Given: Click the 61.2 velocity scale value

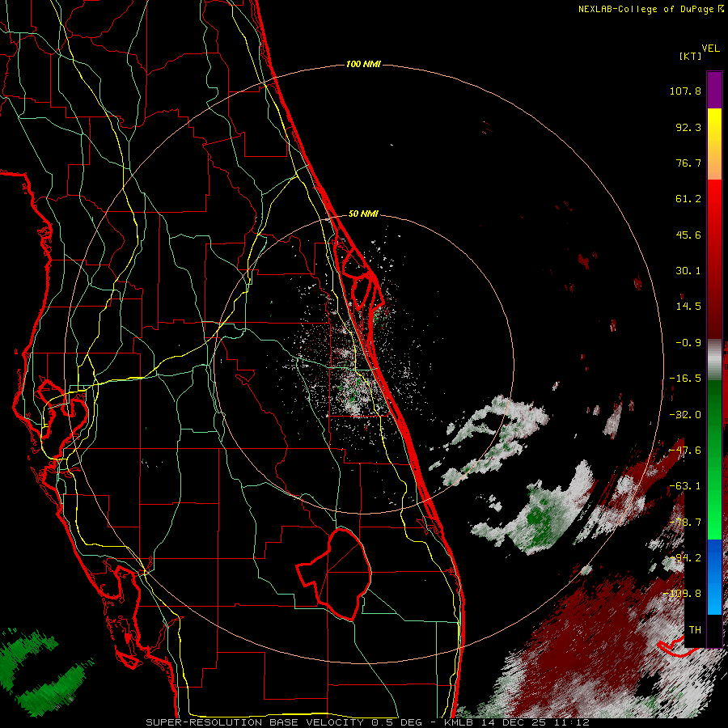Looking at the screenshot, I should (x=688, y=199).
